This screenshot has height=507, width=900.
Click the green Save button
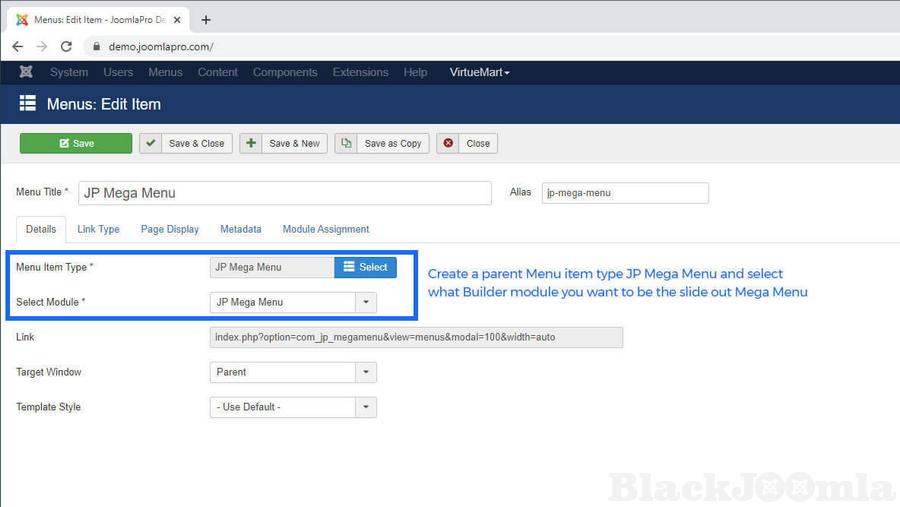coord(76,143)
